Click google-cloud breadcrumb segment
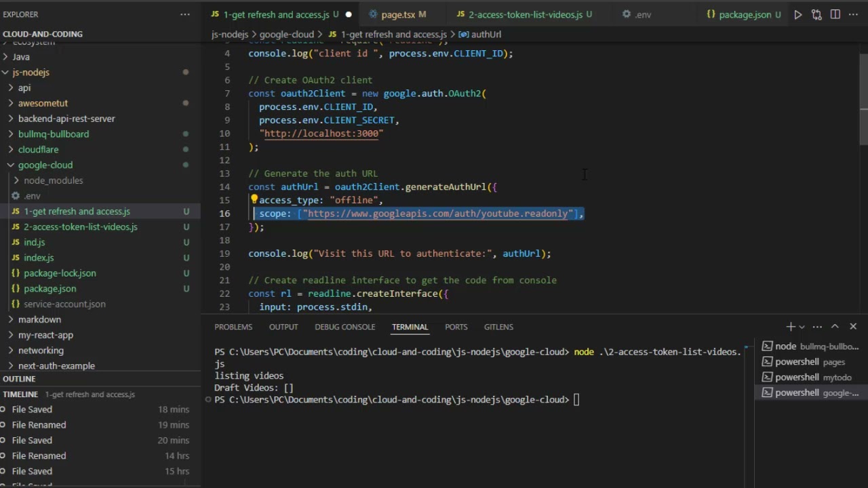The image size is (868, 488). click(x=287, y=34)
